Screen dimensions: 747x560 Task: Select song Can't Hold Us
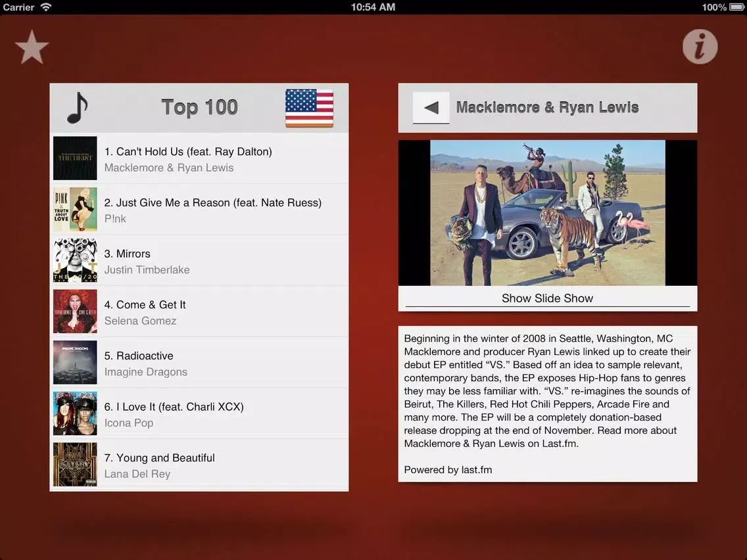pos(199,158)
